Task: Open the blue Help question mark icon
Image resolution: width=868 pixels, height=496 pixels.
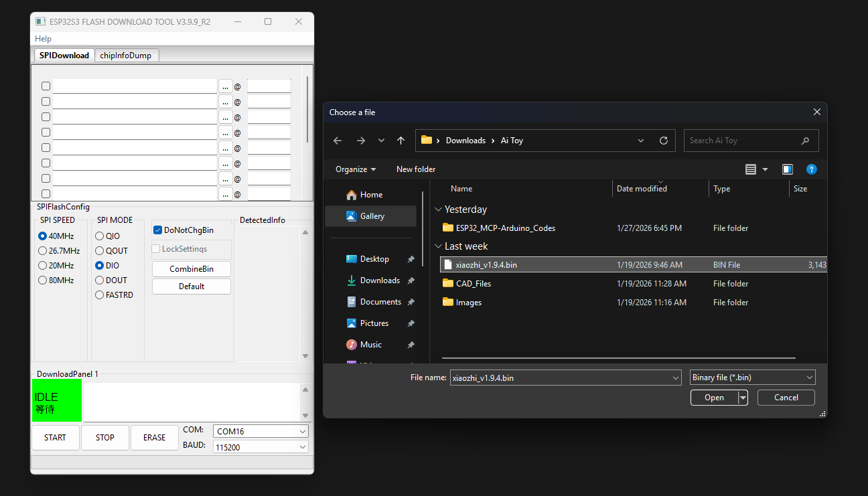Action: coord(812,169)
